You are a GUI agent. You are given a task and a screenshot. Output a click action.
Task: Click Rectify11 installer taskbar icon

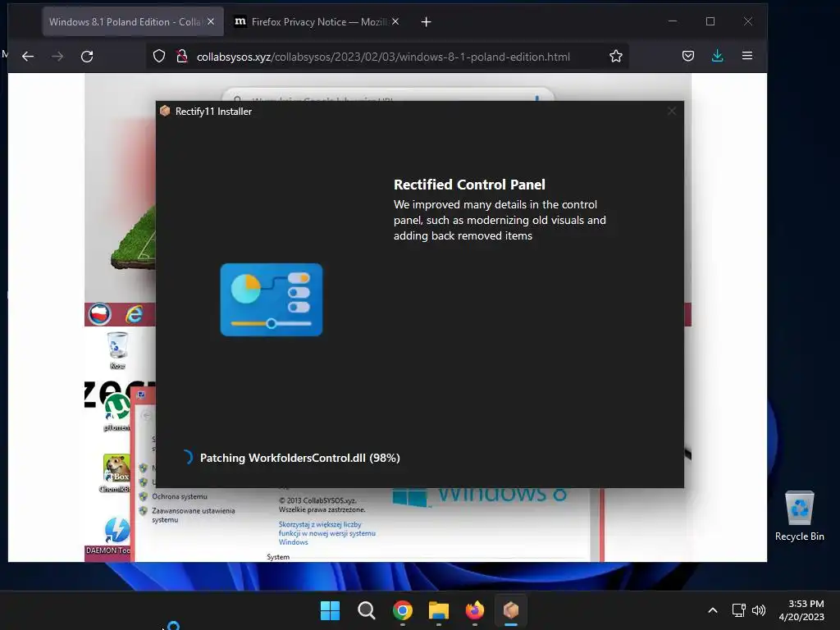pos(511,610)
